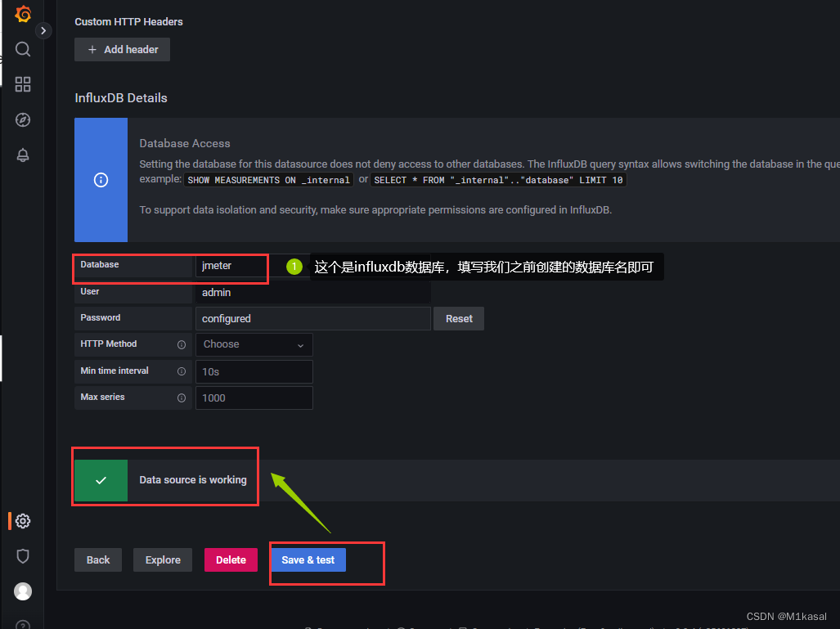Go Back from data source settings

pyautogui.click(x=98, y=560)
